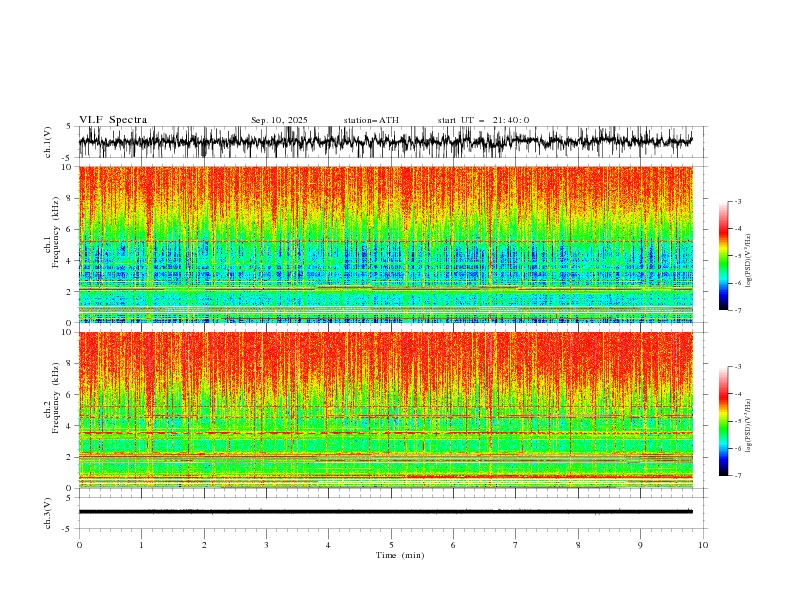The height and width of the screenshot is (612, 792).
Task: Click the ch.2 spectrogram plot area
Action: point(386,410)
